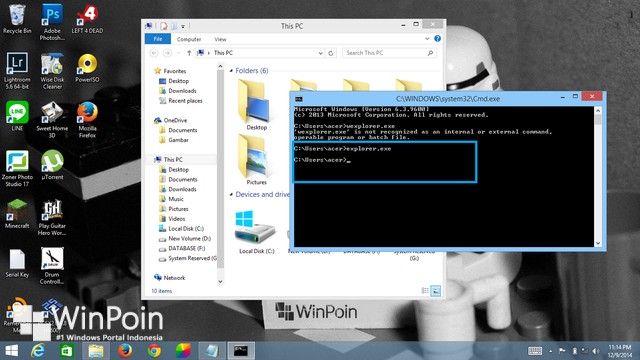Show hidden system tray icons
Screen dimensions: 640x360
click(550, 351)
